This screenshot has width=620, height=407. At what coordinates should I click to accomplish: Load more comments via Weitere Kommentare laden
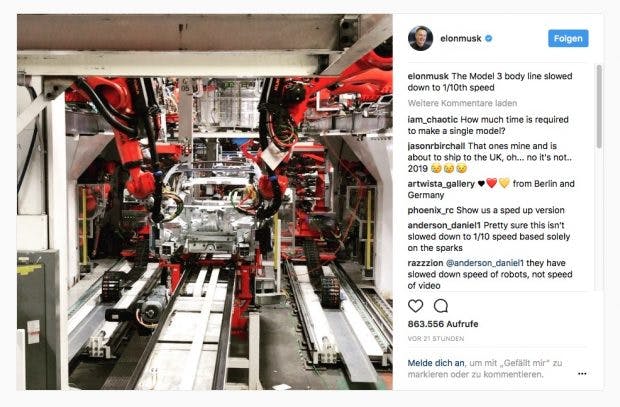click(x=462, y=103)
